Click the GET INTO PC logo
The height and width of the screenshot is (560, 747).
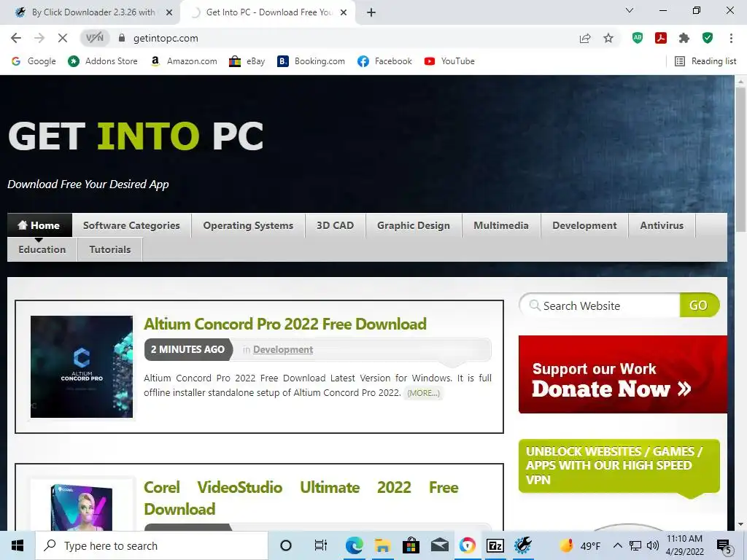point(136,136)
